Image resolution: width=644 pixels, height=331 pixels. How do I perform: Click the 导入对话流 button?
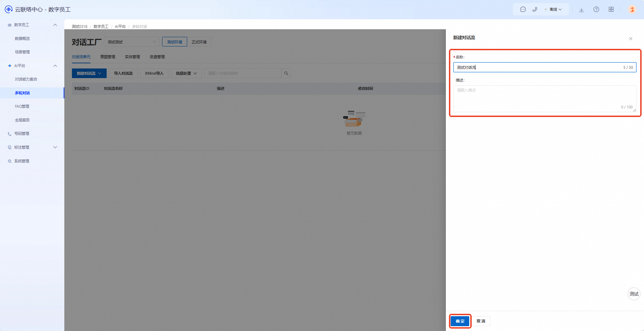(123, 73)
